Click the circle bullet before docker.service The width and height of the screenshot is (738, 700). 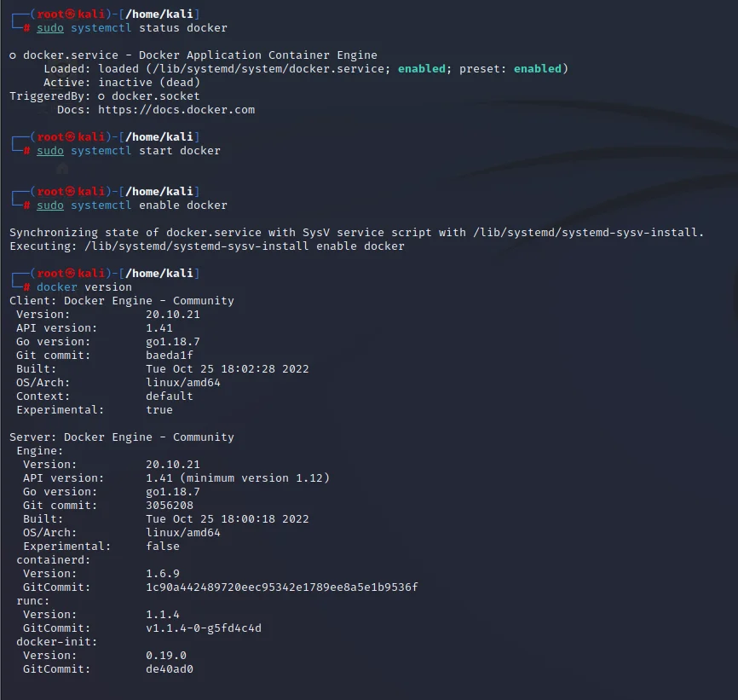coord(13,55)
